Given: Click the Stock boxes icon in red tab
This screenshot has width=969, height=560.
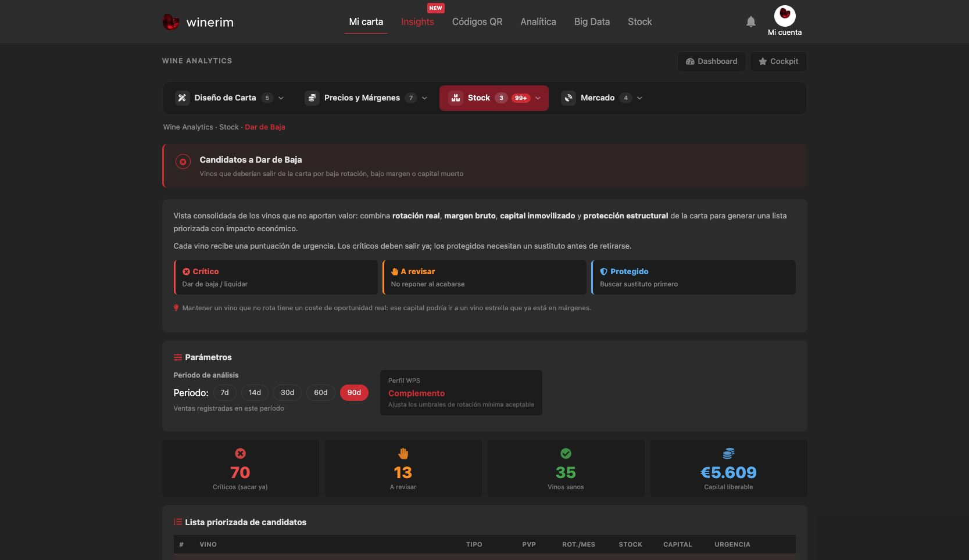Looking at the screenshot, I should pos(456,98).
